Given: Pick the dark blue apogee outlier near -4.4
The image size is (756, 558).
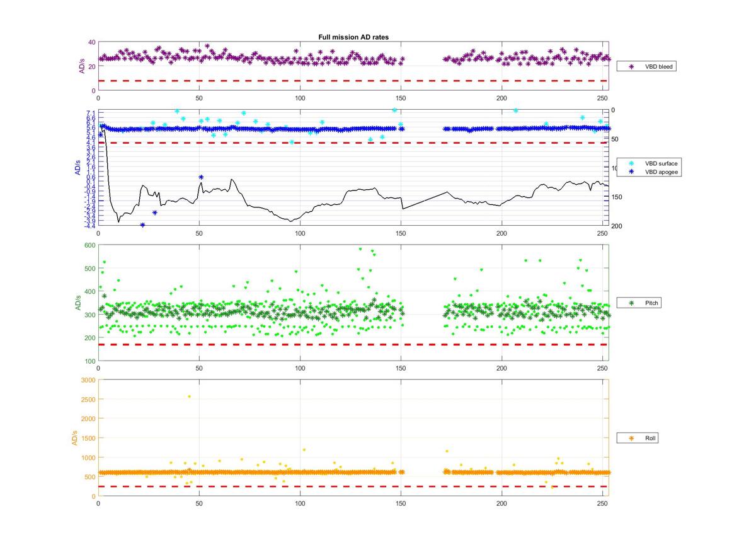Looking at the screenshot, I should coord(142,225).
